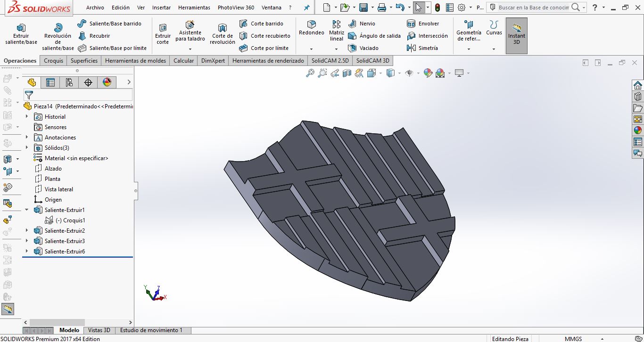Select the Redondeo fillet tool

(311, 27)
